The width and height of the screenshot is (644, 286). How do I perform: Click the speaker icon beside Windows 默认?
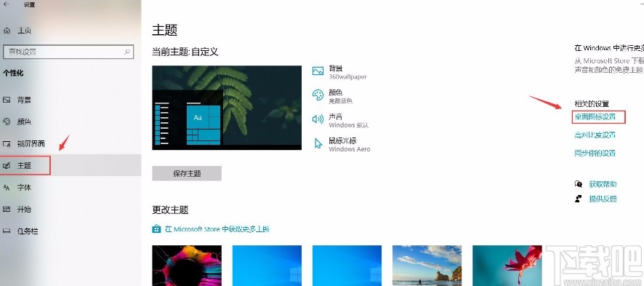pyautogui.click(x=318, y=119)
